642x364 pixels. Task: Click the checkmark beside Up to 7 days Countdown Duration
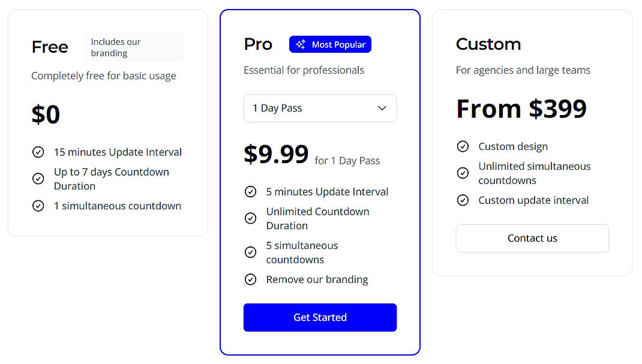pos(38,179)
